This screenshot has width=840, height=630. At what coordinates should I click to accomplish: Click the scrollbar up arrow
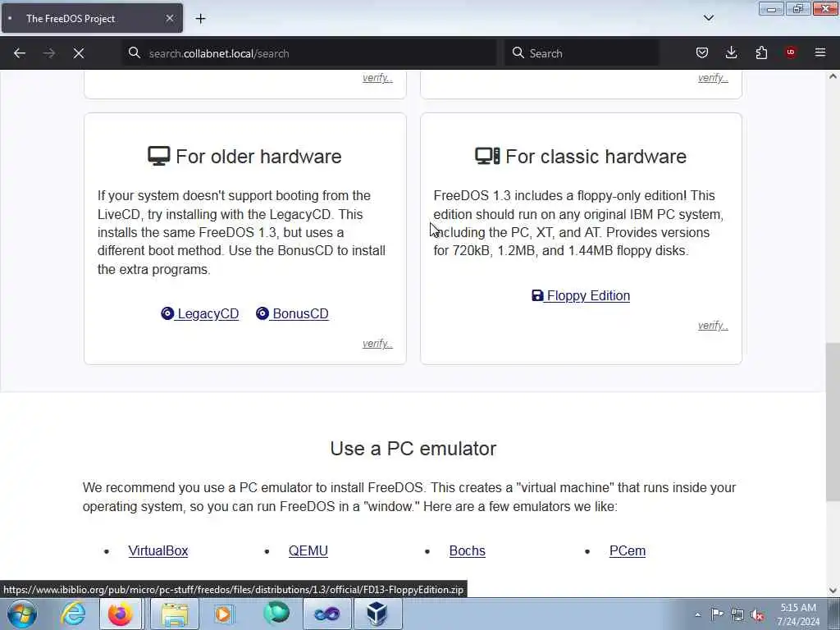[833, 76]
